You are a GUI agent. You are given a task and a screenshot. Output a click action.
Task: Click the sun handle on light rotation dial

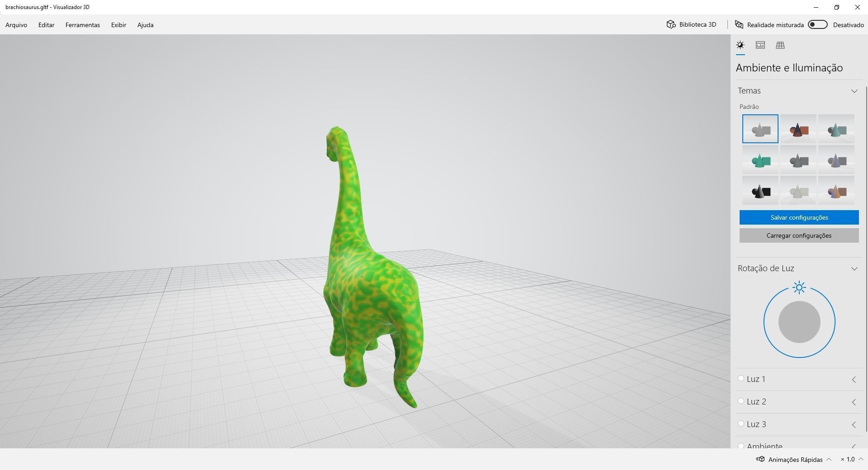tap(799, 287)
